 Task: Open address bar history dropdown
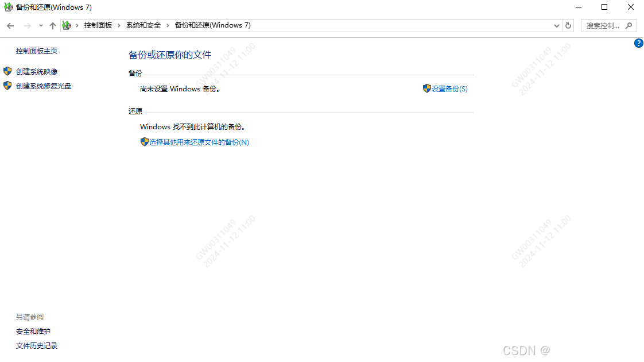click(x=557, y=25)
